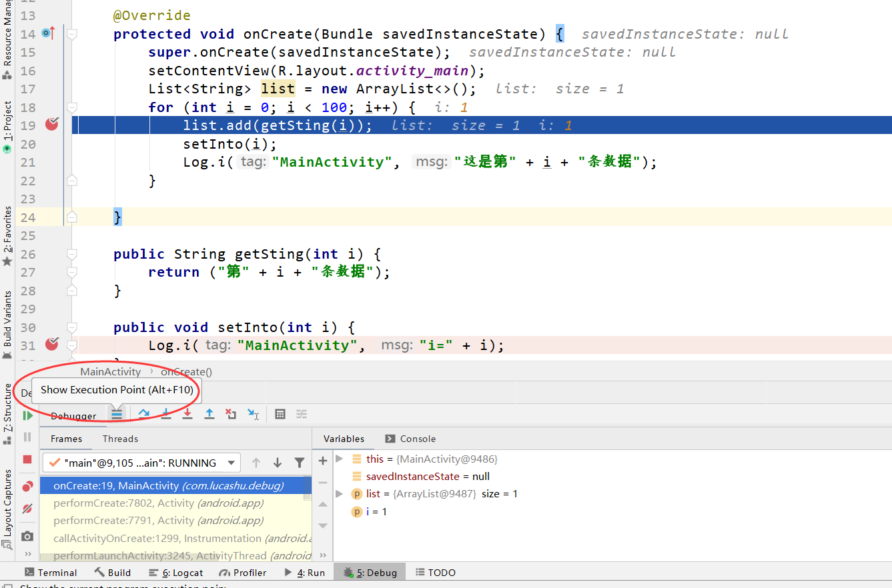Collapse the for loop fold marker at line 18

72,107
